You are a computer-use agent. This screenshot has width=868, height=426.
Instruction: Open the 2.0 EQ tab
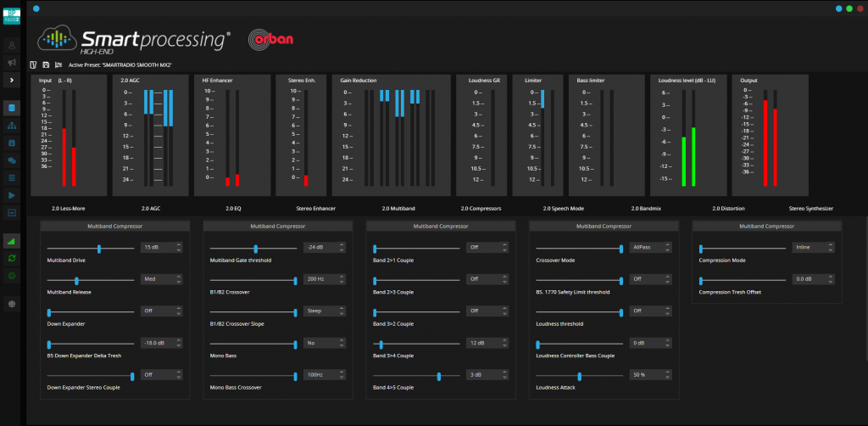[233, 209]
